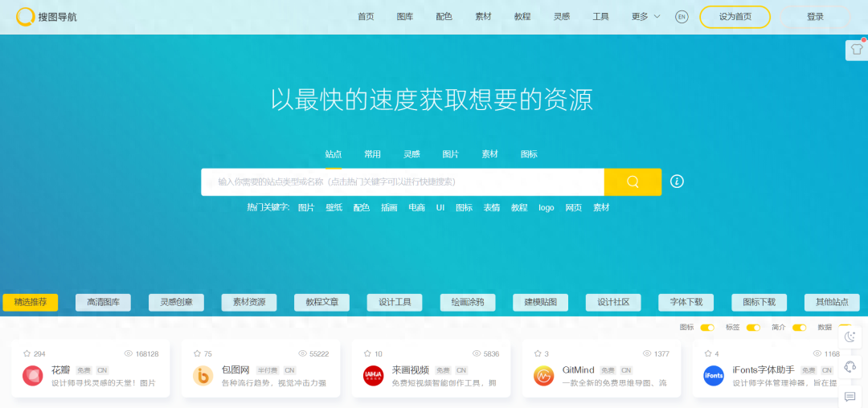The width and height of the screenshot is (868, 408).
Task: Select the 字体下载 category button
Action: (686, 302)
